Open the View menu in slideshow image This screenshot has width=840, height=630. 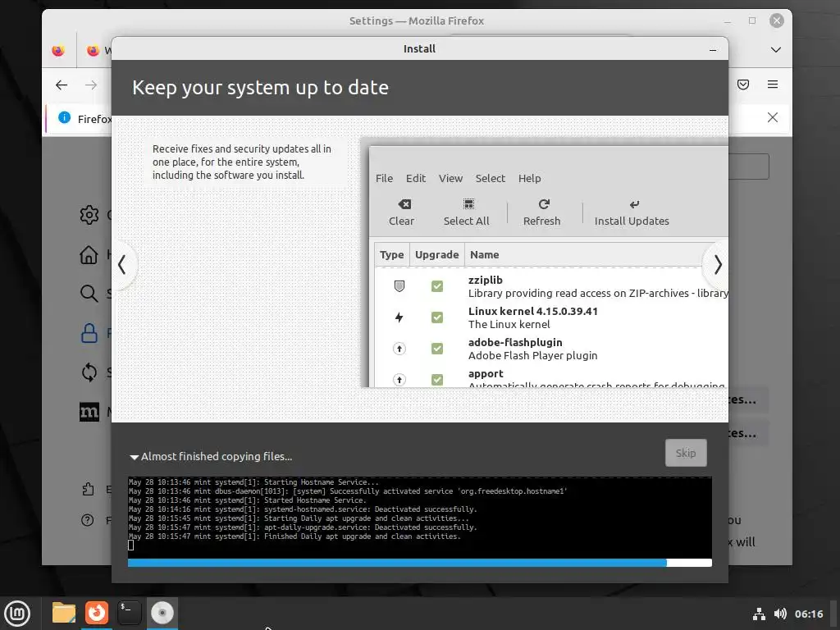(x=450, y=178)
